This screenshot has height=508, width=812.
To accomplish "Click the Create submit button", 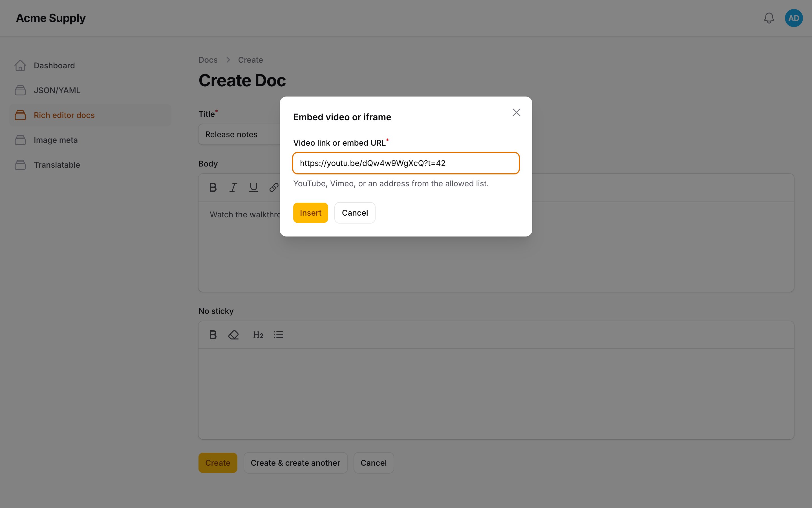I will click(218, 463).
